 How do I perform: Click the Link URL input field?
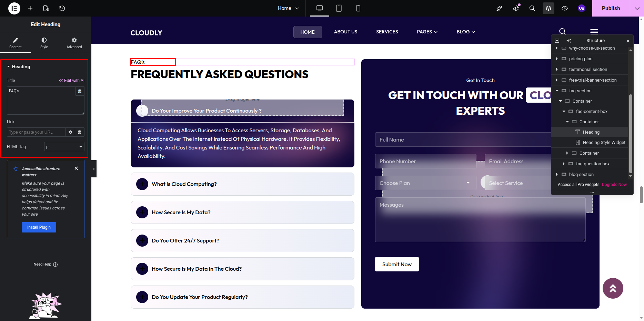[36, 132]
